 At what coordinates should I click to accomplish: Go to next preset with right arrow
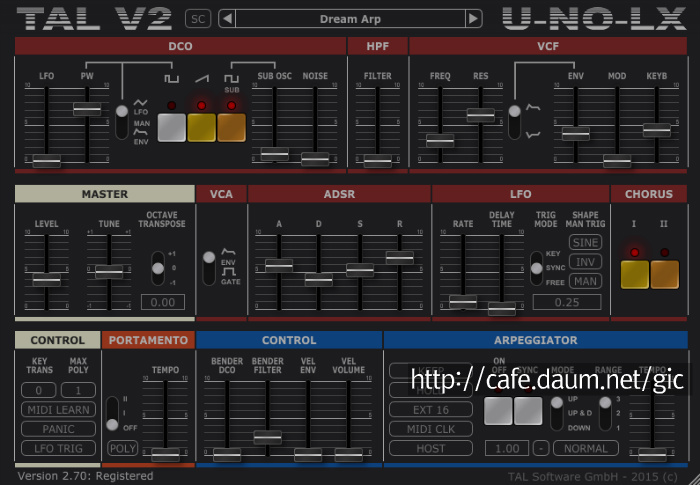pos(473,19)
